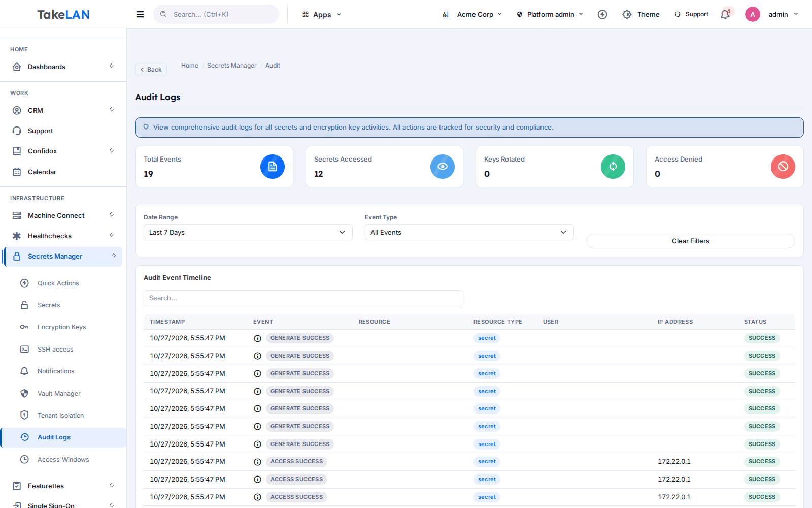This screenshot has width=812, height=508.
Task: Expand the Healthchecks section chevron
Action: (x=111, y=235)
